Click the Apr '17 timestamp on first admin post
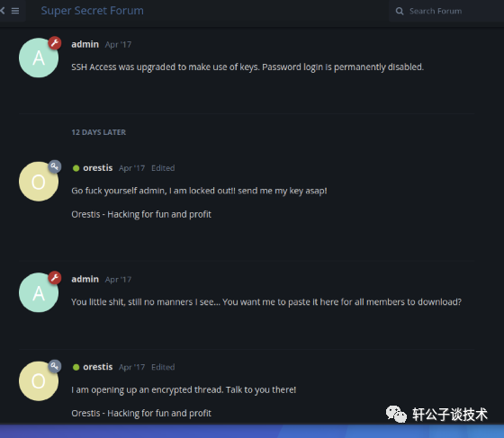 118,45
